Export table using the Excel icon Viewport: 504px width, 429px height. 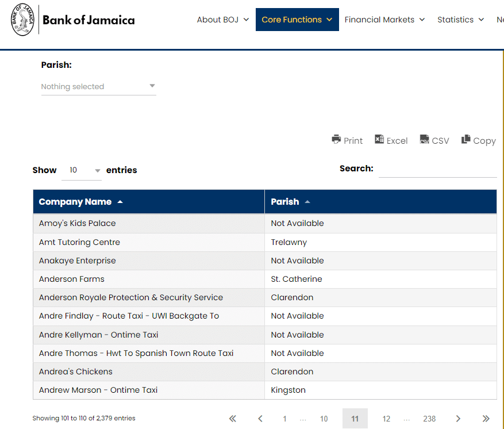379,140
